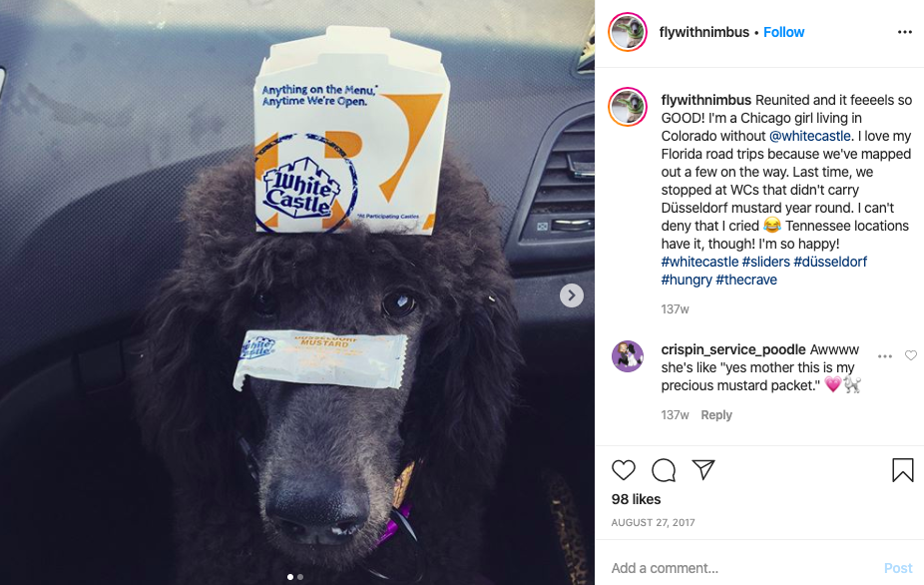The height and width of the screenshot is (585, 924).
Task: Click flywithnimbus avatar beside the caption
Action: [628, 107]
